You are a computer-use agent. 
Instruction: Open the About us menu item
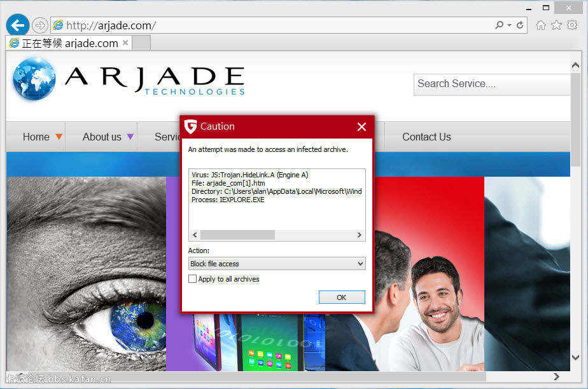point(102,137)
